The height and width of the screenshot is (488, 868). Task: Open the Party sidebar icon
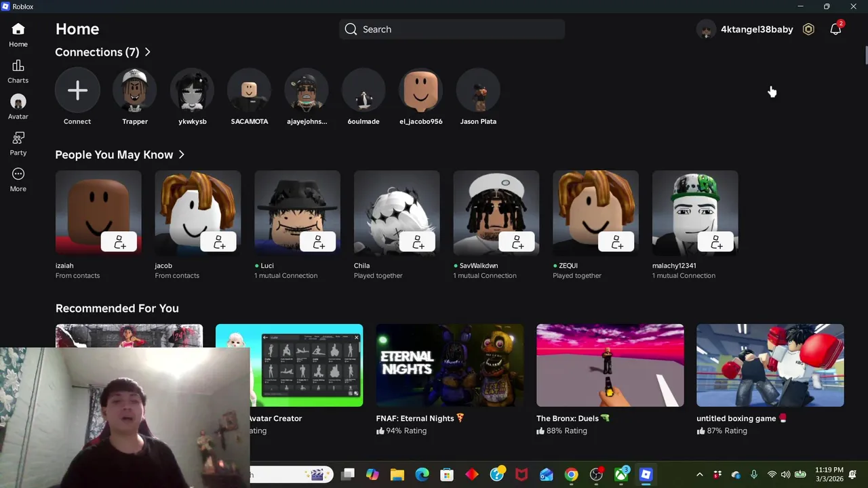coord(18,138)
